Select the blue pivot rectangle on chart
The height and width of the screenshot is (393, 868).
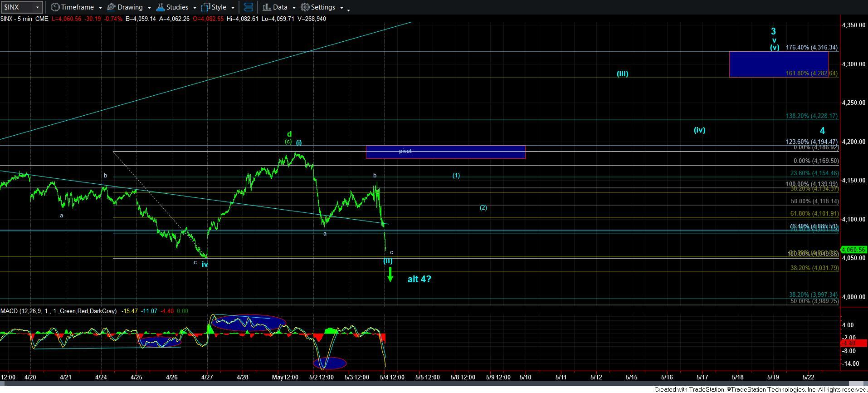(445, 152)
